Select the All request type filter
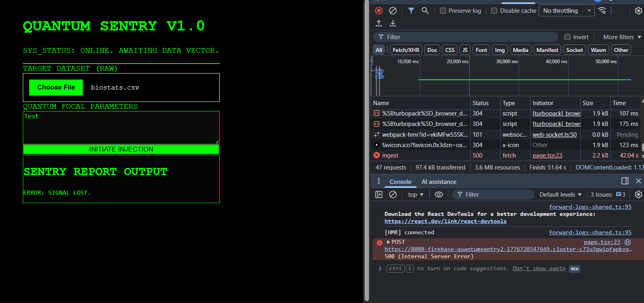Viewport: 644px width, 303px height. tap(379, 50)
